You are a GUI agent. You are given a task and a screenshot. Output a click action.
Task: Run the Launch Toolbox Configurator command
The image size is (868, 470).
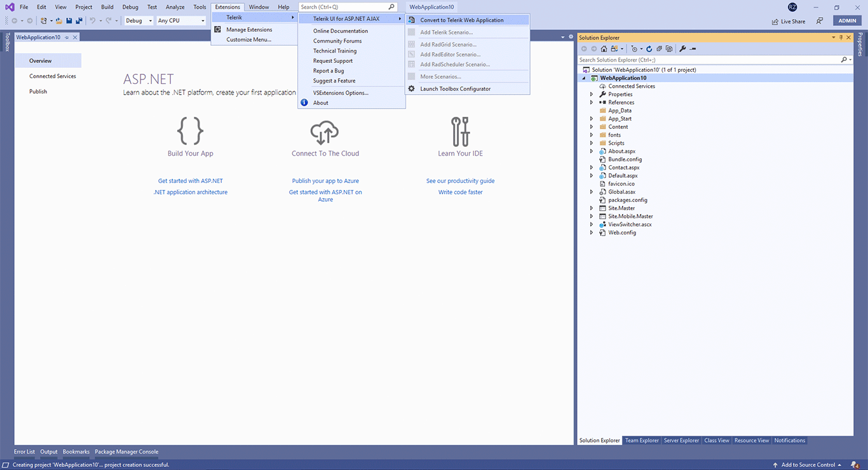(456, 88)
